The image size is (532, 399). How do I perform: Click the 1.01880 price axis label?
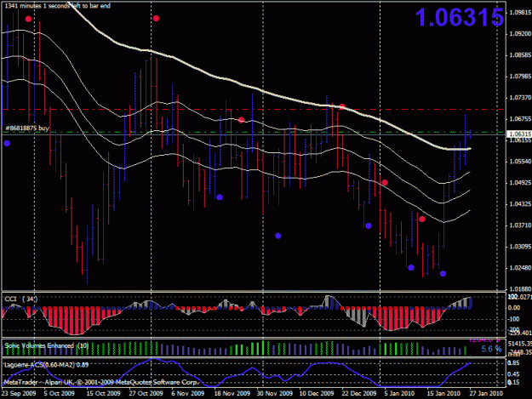coord(520,289)
